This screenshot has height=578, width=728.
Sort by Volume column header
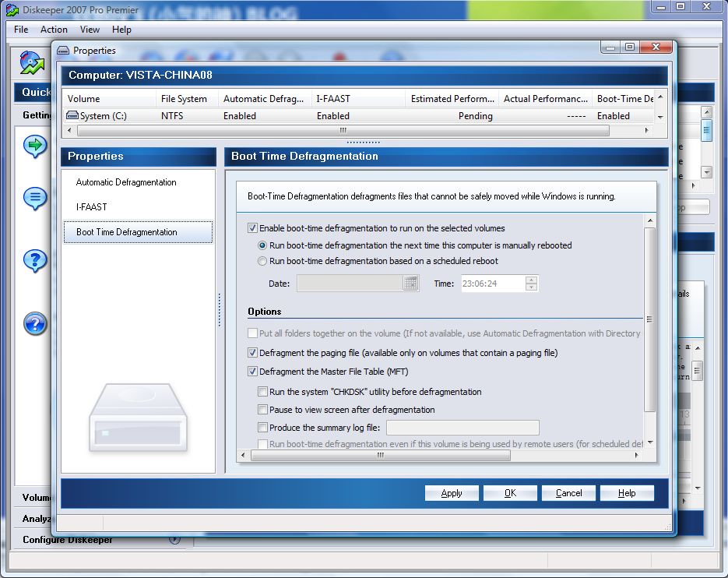110,98
